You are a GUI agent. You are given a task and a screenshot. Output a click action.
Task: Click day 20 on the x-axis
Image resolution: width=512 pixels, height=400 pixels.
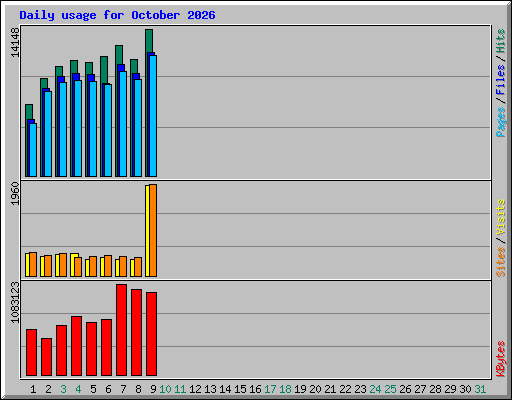point(315,389)
